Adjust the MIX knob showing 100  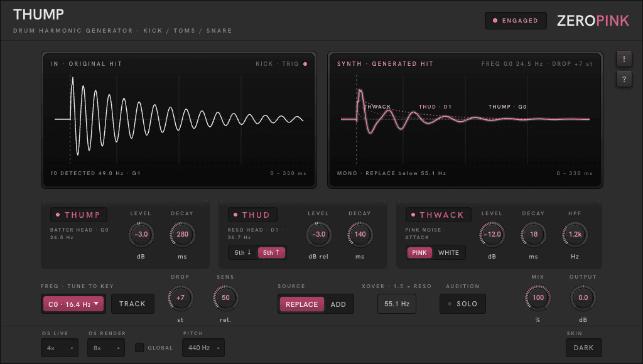point(538,298)
